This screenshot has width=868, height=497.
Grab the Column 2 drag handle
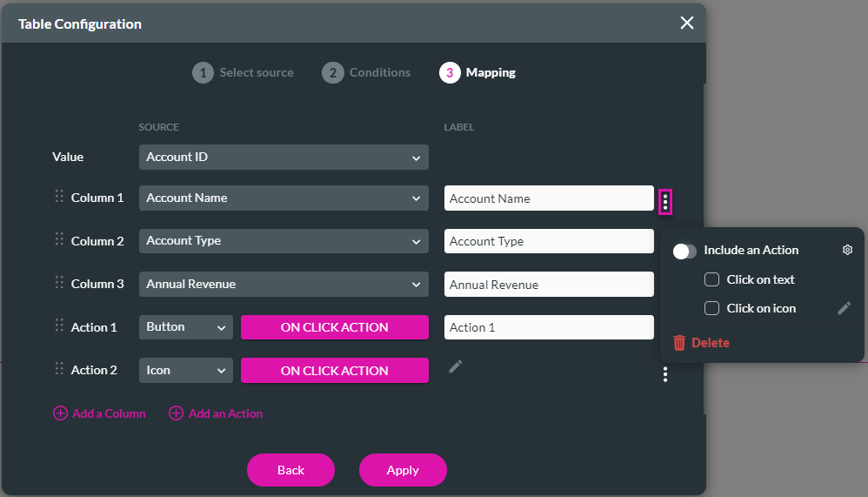pos(59,238)
